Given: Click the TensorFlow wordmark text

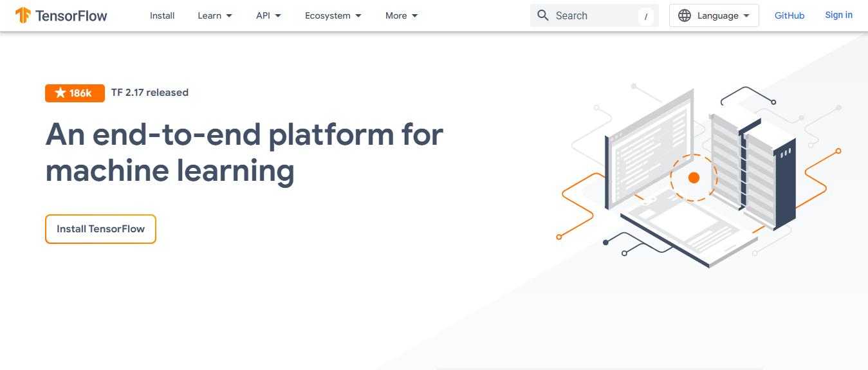Looking at the screenshot, I should click(71, 15).
